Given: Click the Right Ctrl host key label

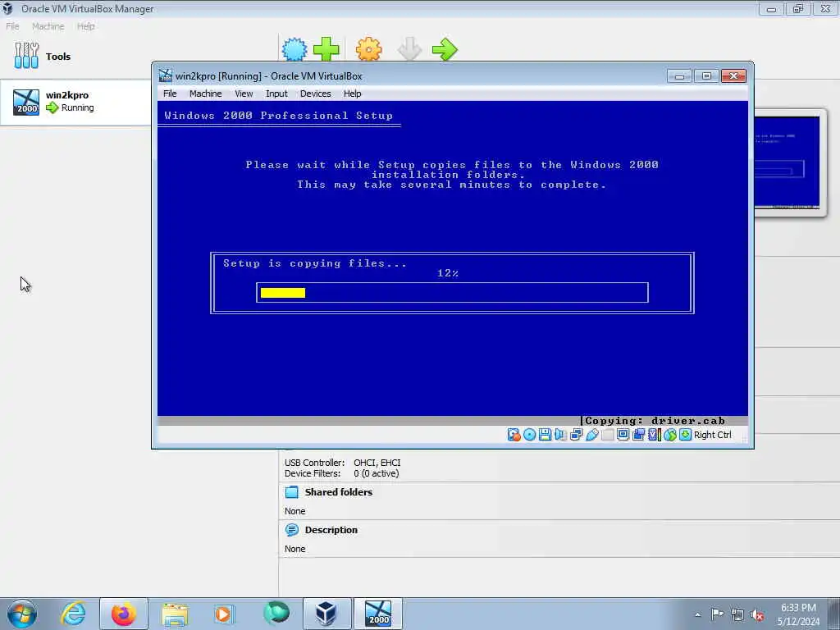Looking at the screenshot, I should click(712, 435).
